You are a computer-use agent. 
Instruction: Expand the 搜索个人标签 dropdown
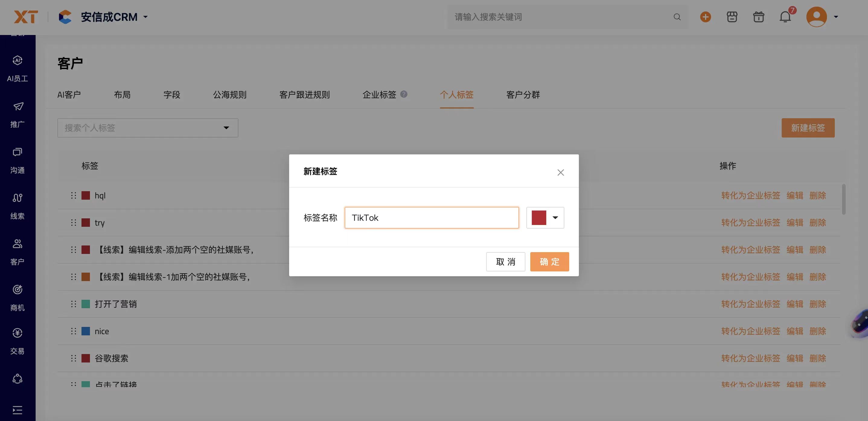click(226, 128)
